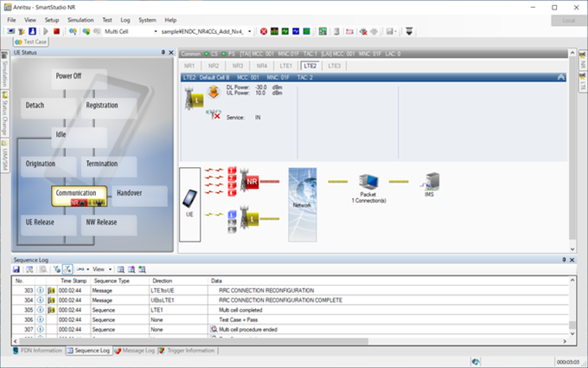Open the View dropdown in Sequence Log toolbar
The height and width of the screenshot is (368, 588).
(x=102, y=269)
